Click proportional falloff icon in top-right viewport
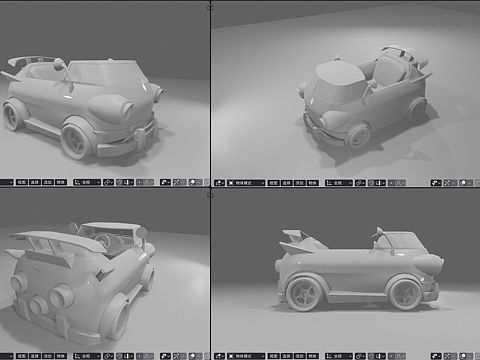The image size is (480, 360). coord(401,183)
